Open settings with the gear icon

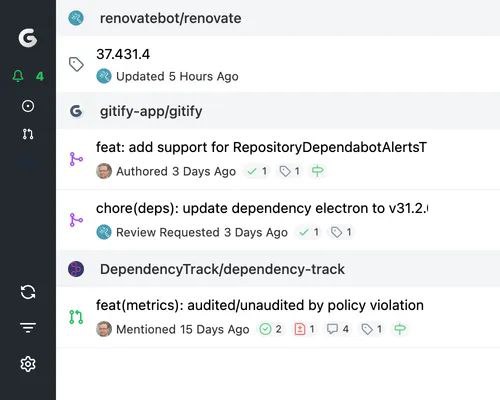click(28, 364)
